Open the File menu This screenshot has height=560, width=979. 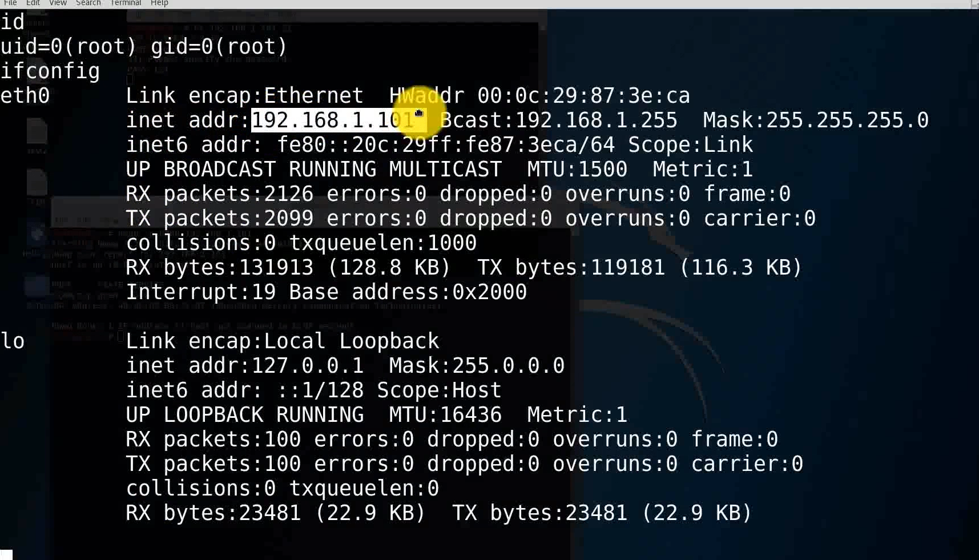[10, 3]
